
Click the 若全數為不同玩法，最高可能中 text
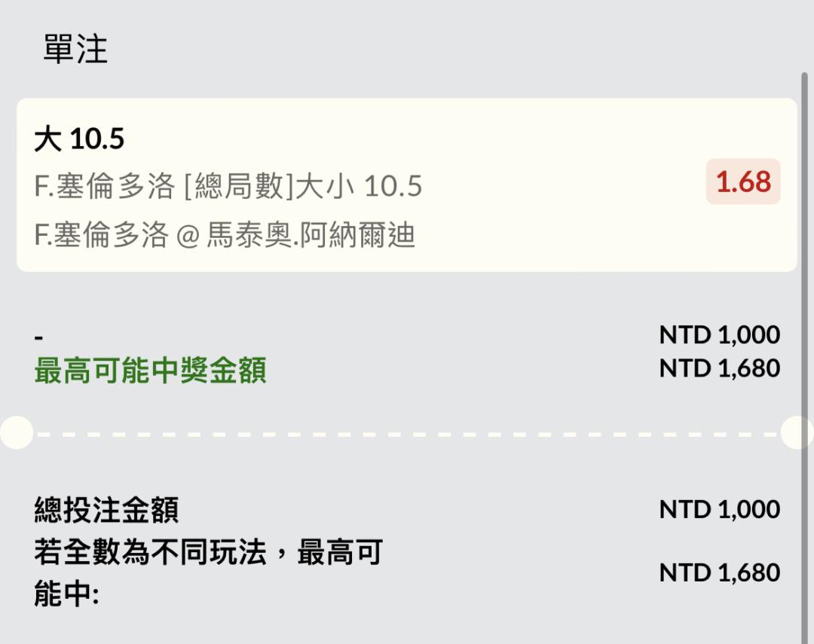[x=208, y=572]
